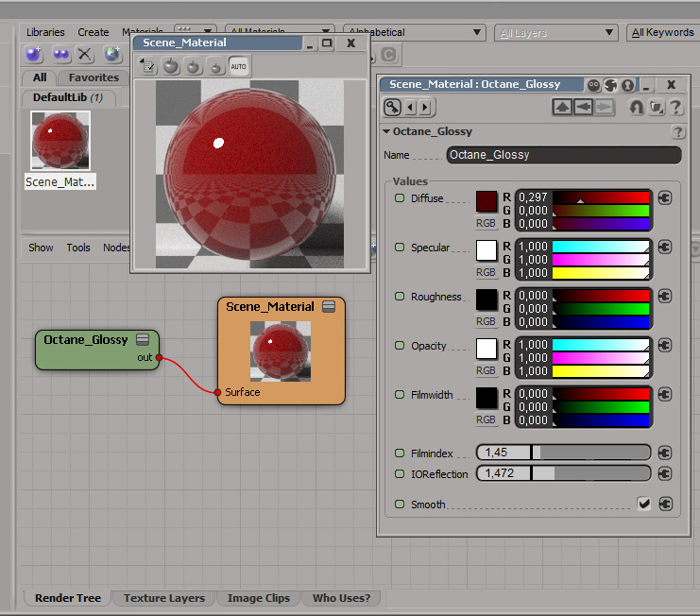
Task: Click the load preset up-arrow icon
Action: tap(562, 107)
